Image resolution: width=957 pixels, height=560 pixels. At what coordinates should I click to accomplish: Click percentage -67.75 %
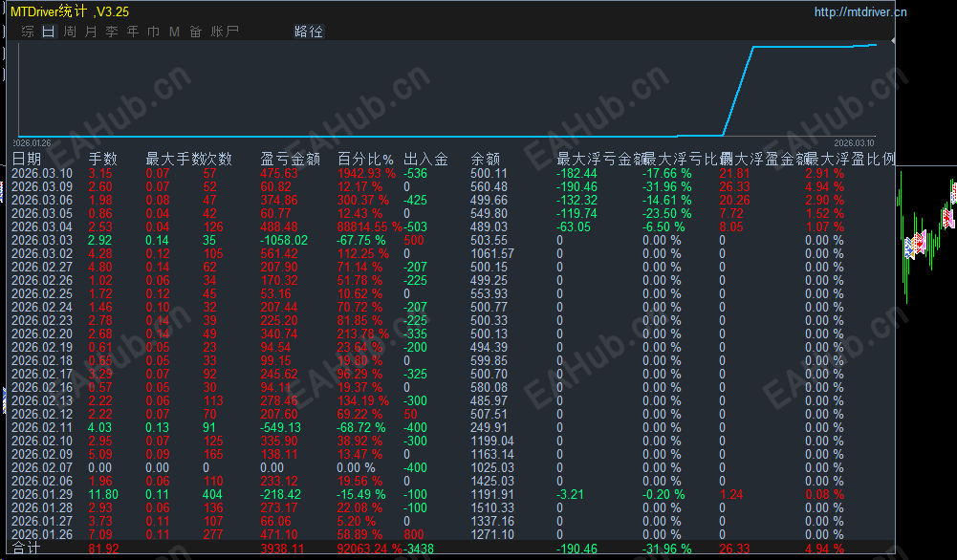coord(361,241)
